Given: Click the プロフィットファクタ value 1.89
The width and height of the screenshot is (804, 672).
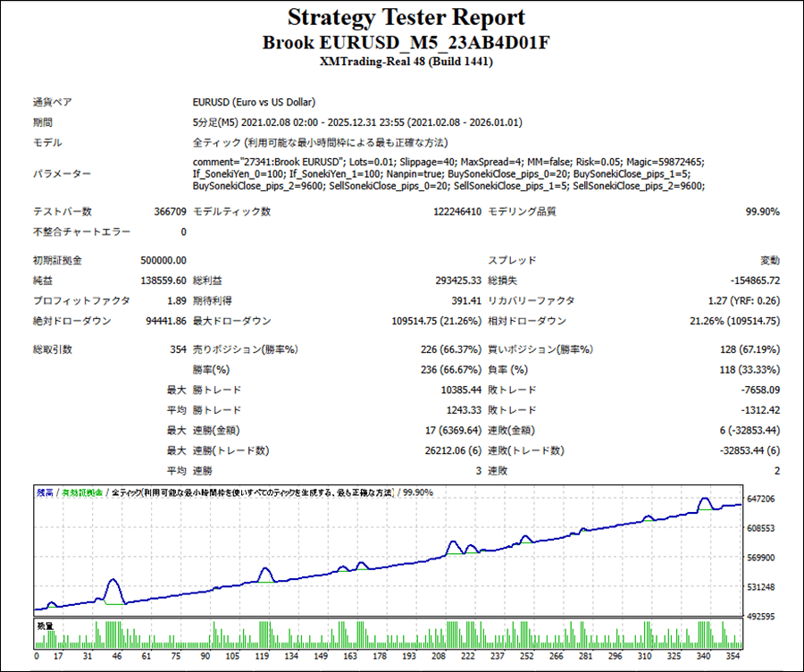Looking at the screenshot, I should 177,301.
